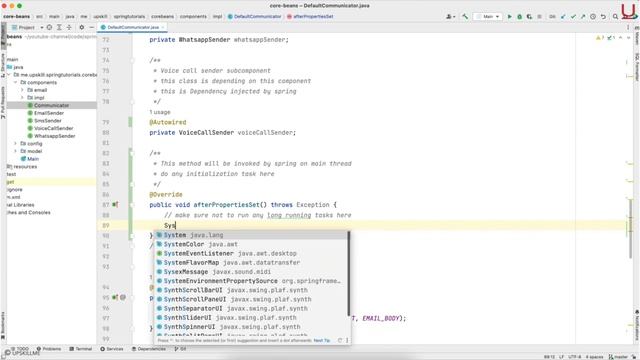This screenshot has height=360, width=640.
Task: Open code-with-me user icon dropdown
Action: click(450, 17)
